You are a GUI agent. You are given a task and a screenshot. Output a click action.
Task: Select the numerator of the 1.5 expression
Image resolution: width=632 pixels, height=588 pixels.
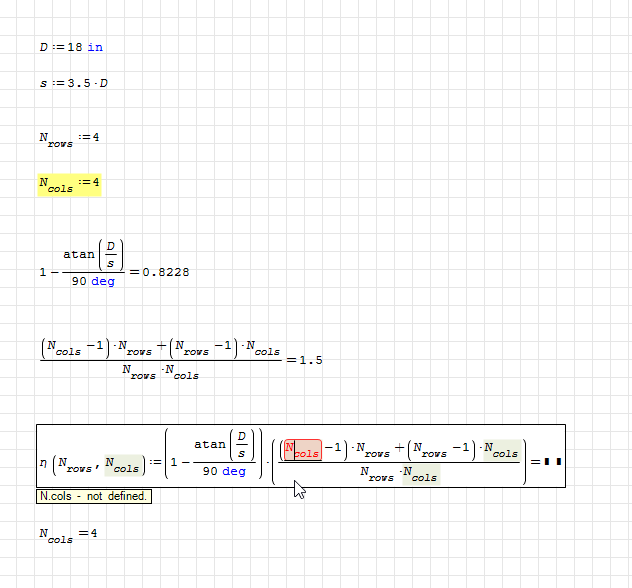coord(161,349)
